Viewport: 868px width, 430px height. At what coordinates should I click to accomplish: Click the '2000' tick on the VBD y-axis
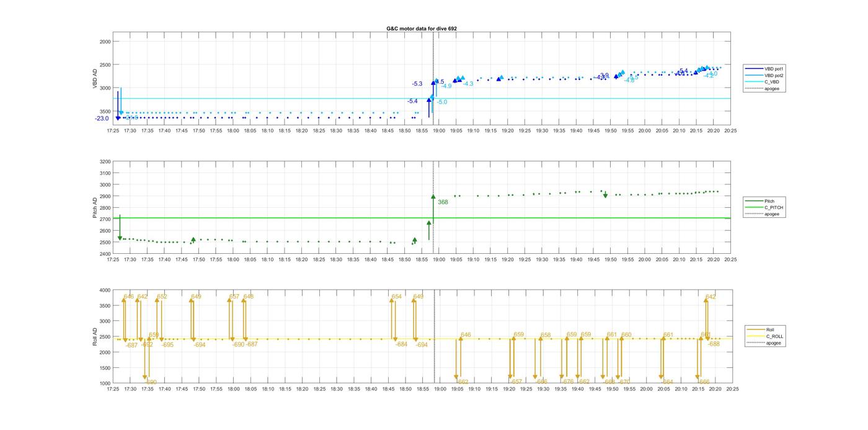[105, 42]
